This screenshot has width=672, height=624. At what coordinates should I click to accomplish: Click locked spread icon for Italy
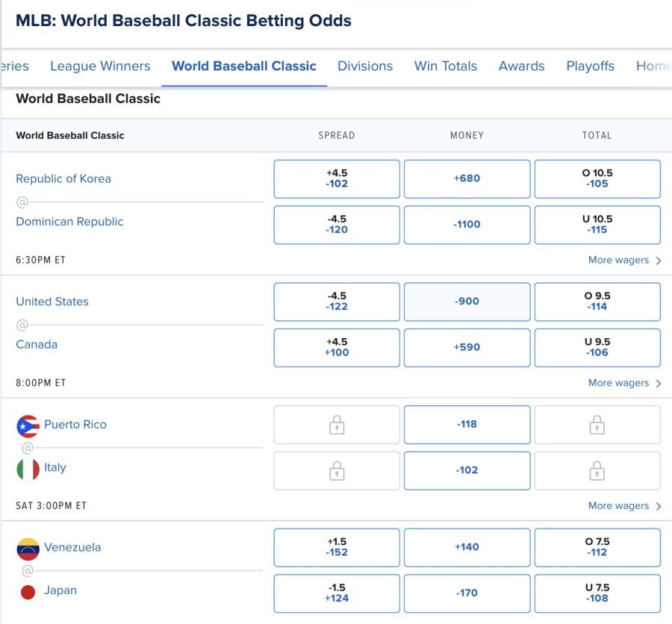click(337, 470)
